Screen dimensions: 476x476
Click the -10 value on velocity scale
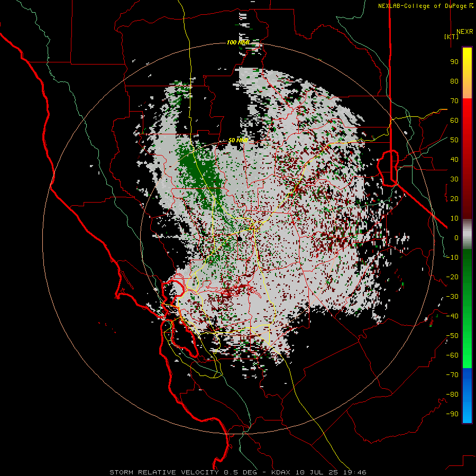452,258
